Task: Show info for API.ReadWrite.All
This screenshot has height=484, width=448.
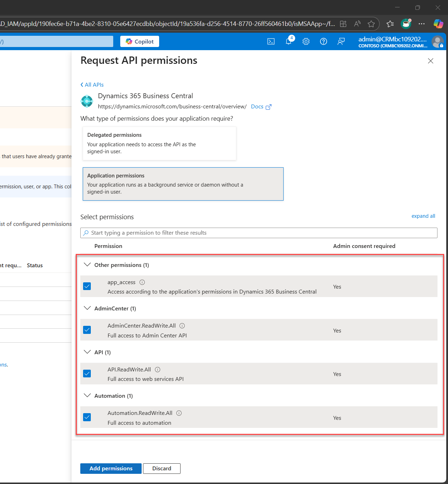Action: 158,370
